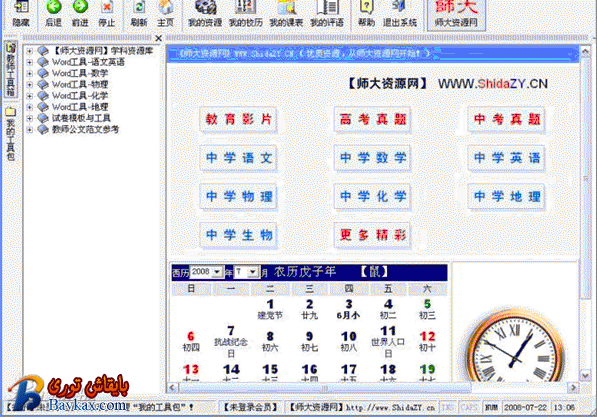Select calendar date 1 建党节
This screenshot has height=417, width=597.
[270, 309]
